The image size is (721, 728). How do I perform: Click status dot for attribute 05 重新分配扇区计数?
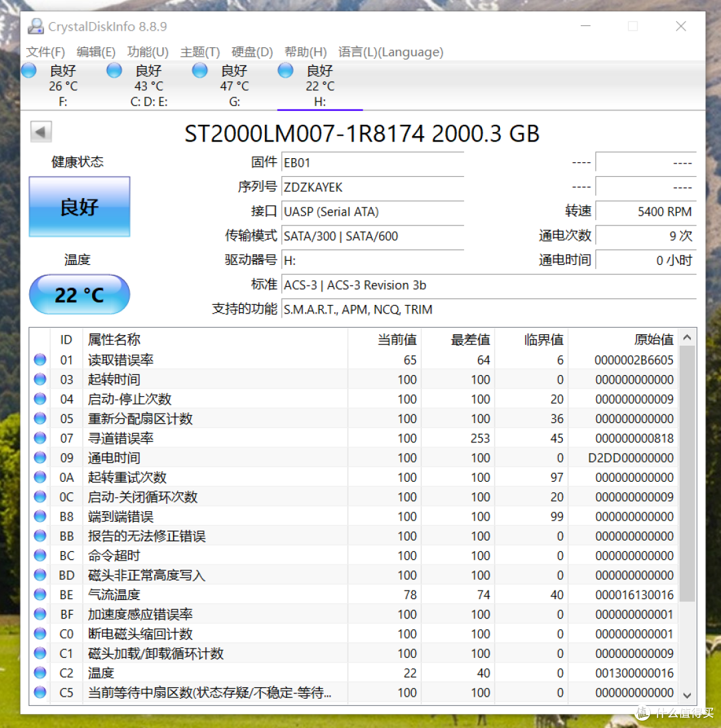click(x=40, y=418)
